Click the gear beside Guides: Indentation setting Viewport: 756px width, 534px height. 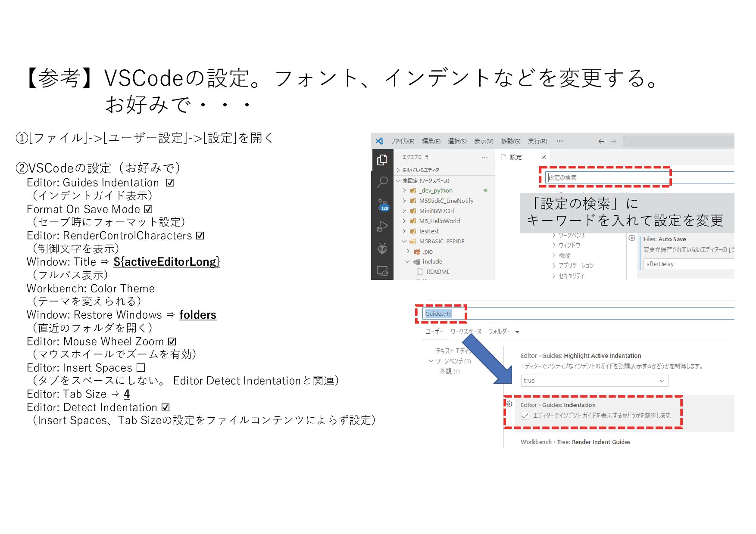click(509, 404)
